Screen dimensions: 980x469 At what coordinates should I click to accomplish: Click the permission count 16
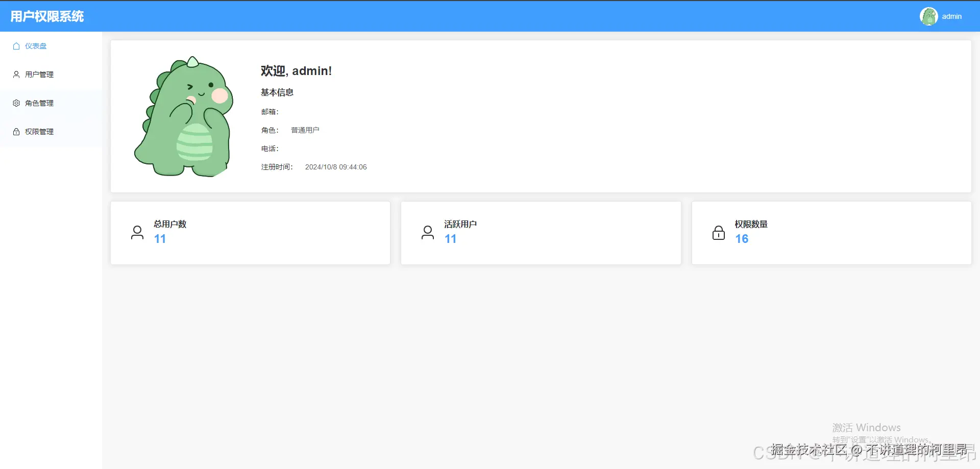pyautogui.click(x=742, y=239)
